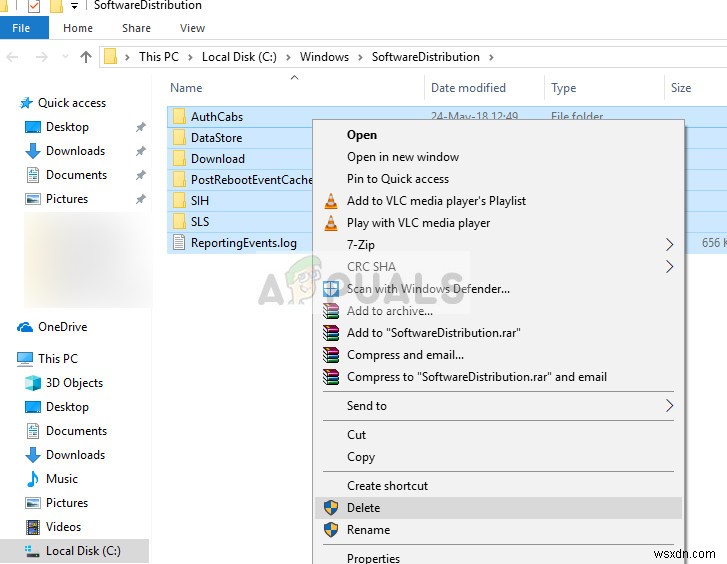Switch to the View ribbon tab

(x=192, y=28)
